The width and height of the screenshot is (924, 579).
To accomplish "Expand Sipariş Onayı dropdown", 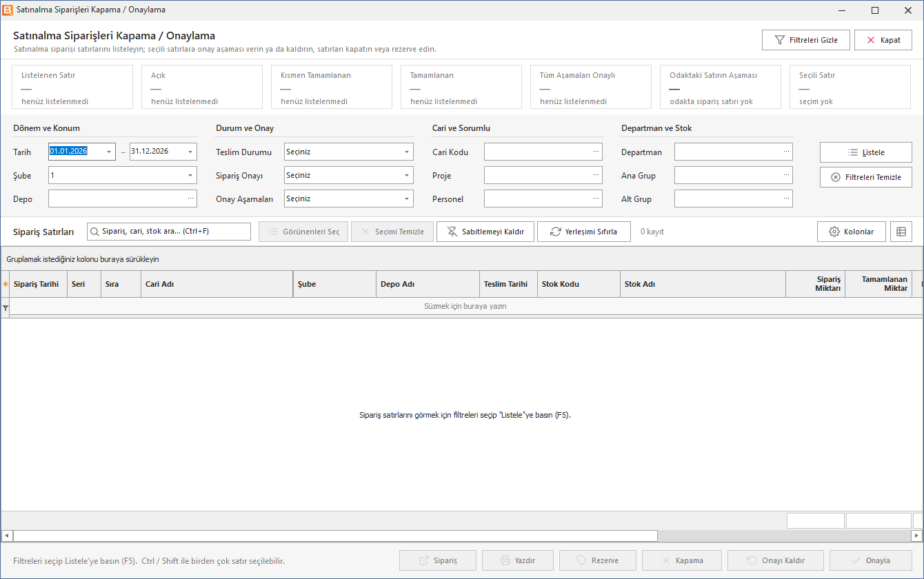I will [407, 175].
